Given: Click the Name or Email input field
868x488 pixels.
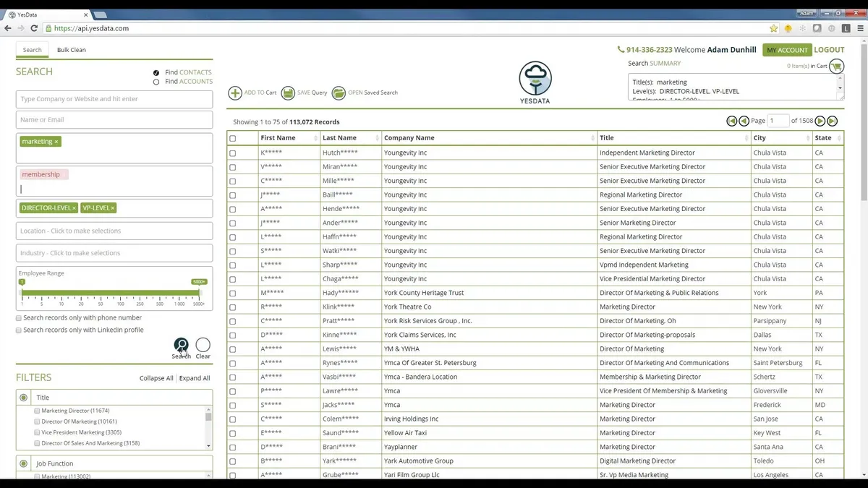Looking at the screenshot, I should pos(114,120).
